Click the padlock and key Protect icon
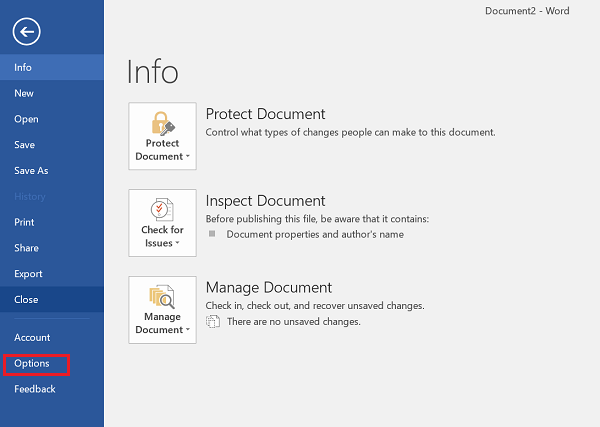This screenshot has height=427, width=600. click(x=163, y=124)
